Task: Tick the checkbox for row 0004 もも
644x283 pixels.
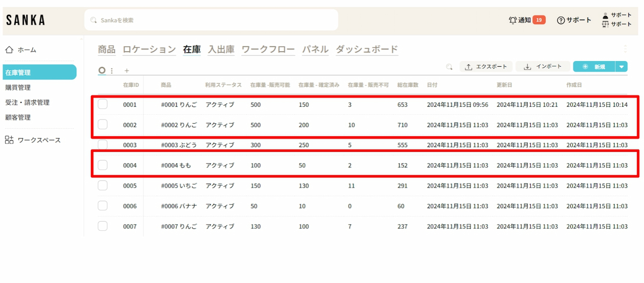Action: (103, 165)
